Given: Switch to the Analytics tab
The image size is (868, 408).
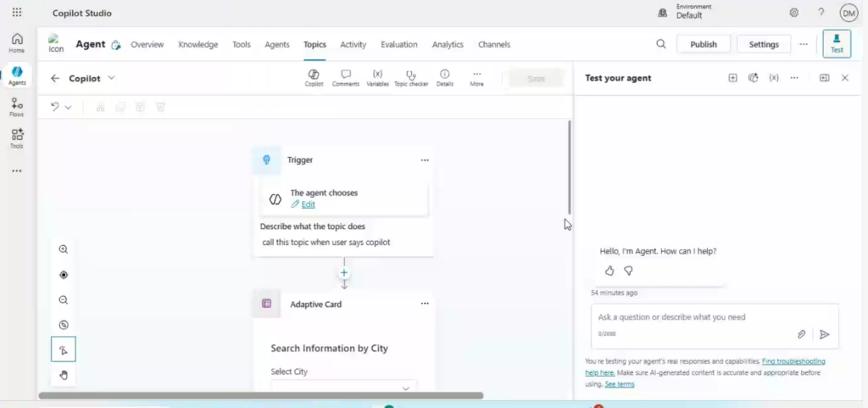Looking at the screenshot, I should tap(448, 44).
